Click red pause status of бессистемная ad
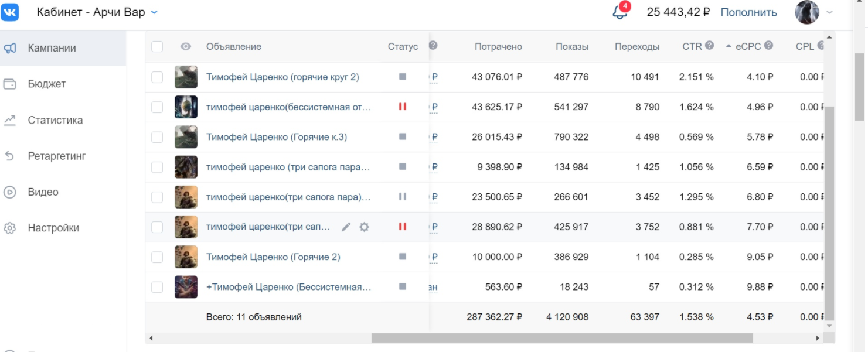Viewport: 868px width, 352px height. tap(402, 107)
